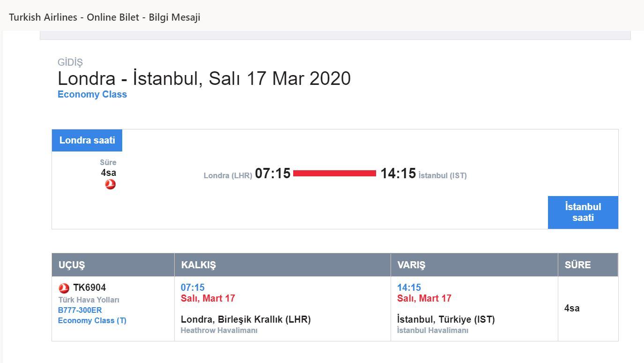Click the 07:15 departure time in table
This screenshot has width=644, height=363.
(x=192, y=287)
